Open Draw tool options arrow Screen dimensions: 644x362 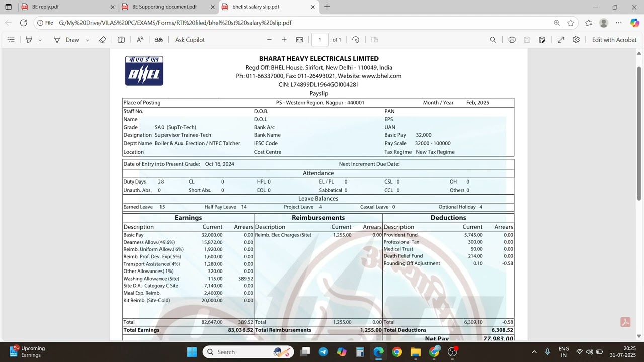coord(87,40)
